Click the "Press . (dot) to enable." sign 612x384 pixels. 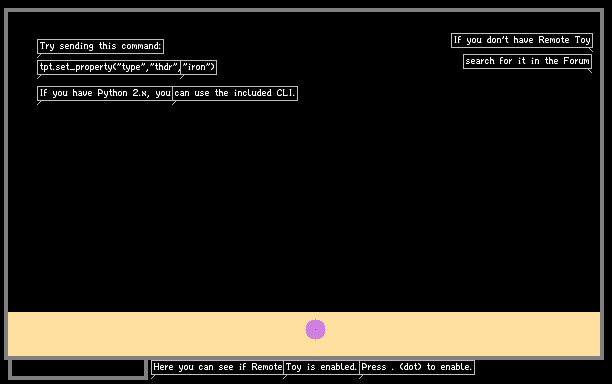coord(417,367)
